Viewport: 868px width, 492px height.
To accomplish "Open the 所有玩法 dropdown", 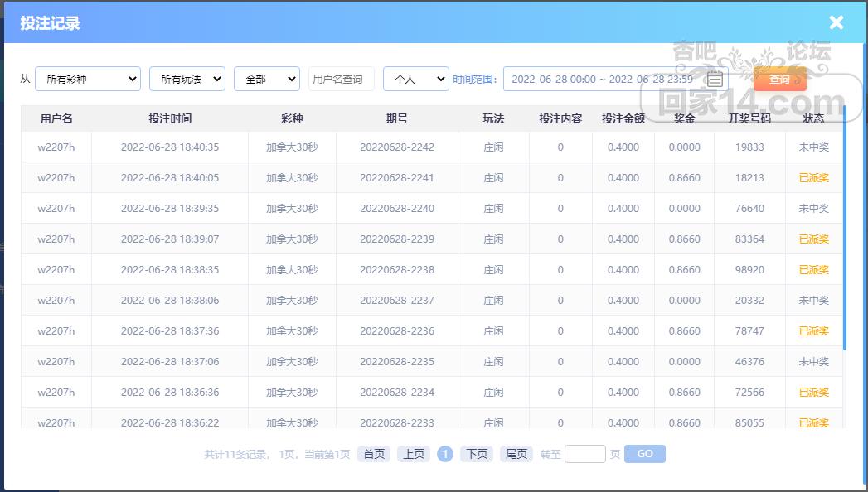I will [x=187, y=80].
